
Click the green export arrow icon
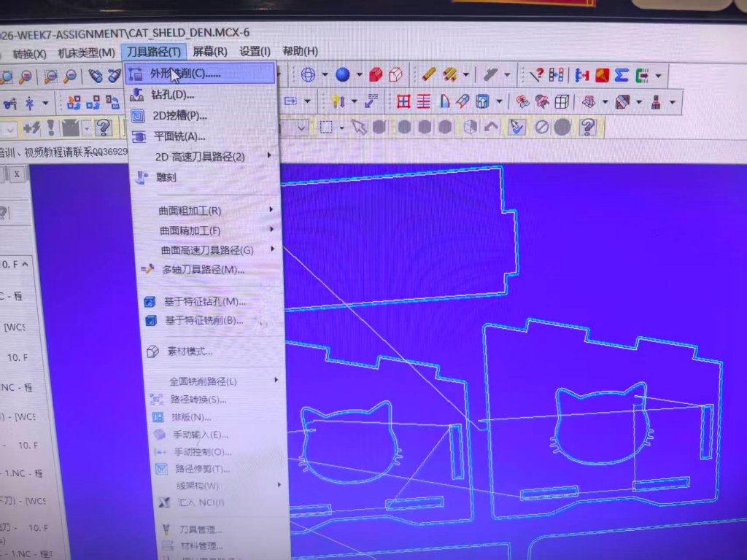point(642,75)
